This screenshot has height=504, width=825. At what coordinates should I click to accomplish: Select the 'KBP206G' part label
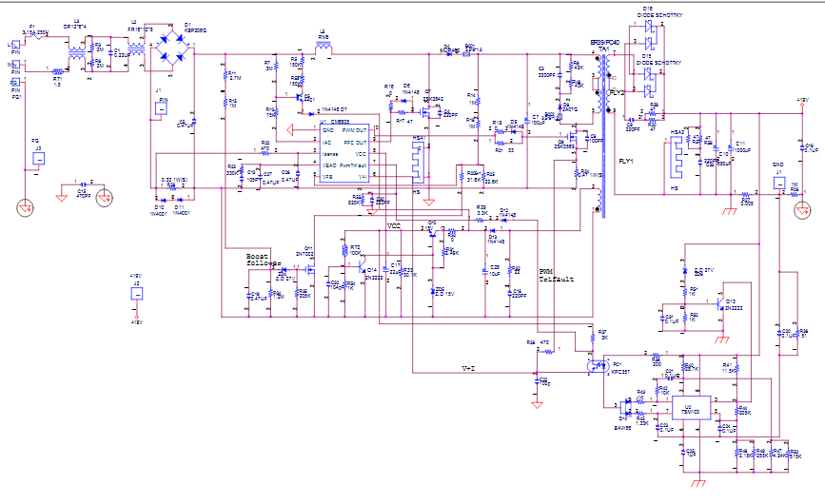(195, 30)
